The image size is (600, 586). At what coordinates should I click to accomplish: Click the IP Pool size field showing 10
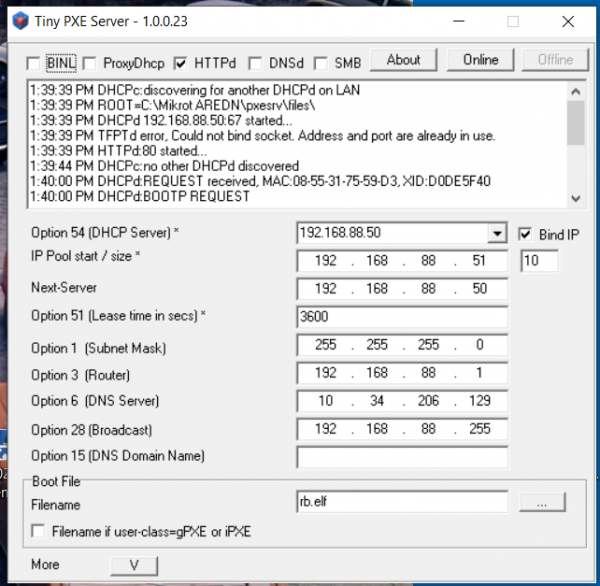tap(539, 261)
